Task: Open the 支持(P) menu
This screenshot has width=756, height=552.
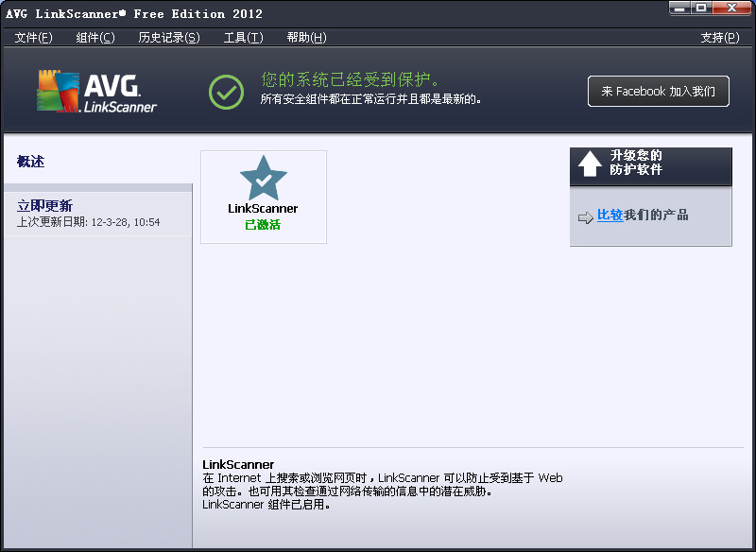Action: (x=719, y=38)
